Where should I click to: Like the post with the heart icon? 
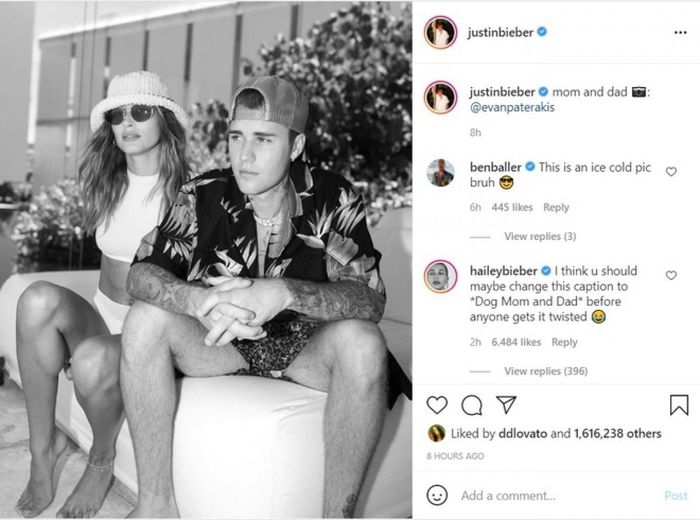point(437,405)
